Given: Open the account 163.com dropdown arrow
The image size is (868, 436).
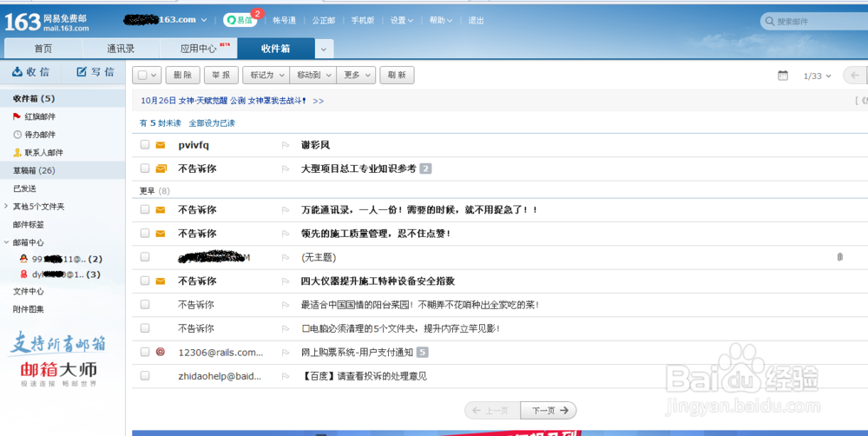Looking at the screenshot, I should point(204,20).
